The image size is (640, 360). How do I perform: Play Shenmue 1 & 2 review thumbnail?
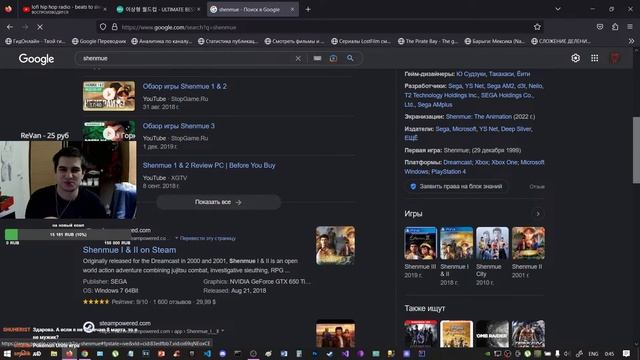(x=109, y=96)
